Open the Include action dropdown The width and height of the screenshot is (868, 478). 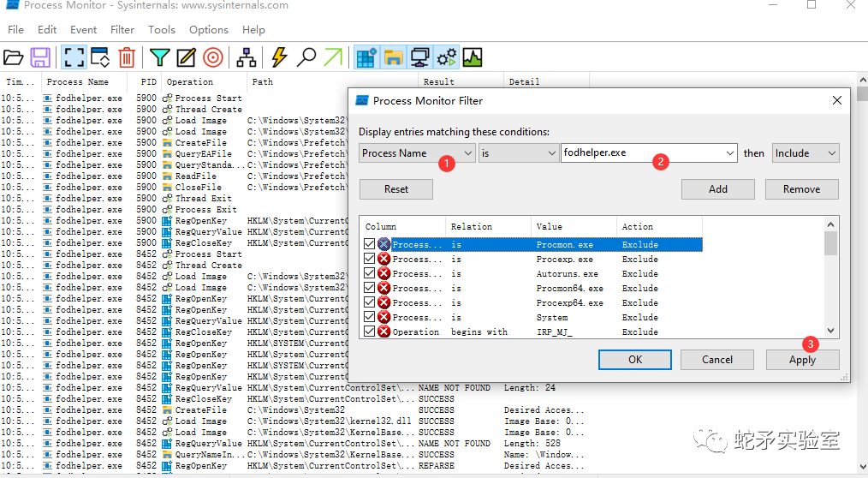[806, 153]
